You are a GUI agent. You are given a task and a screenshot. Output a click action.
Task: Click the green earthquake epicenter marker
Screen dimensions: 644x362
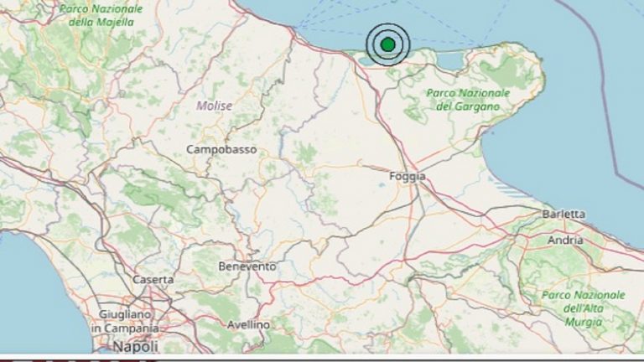[387, 44]
